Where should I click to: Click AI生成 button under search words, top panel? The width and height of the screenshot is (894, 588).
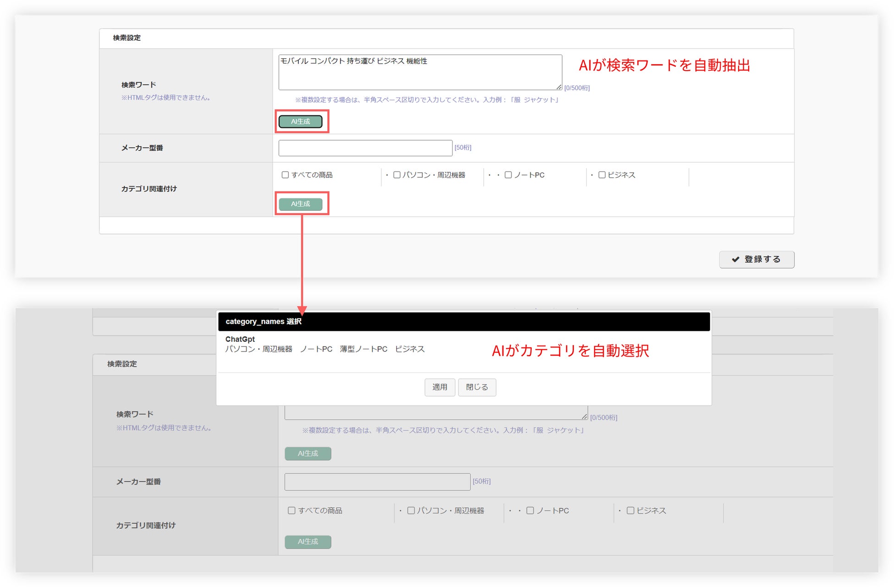(300, 121)
